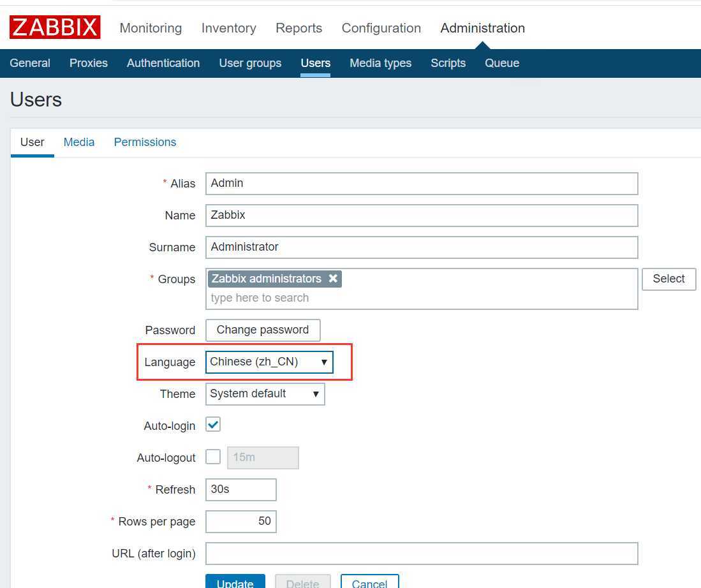Click the Rows per page field
701x588 pixels.
[241, 522]
